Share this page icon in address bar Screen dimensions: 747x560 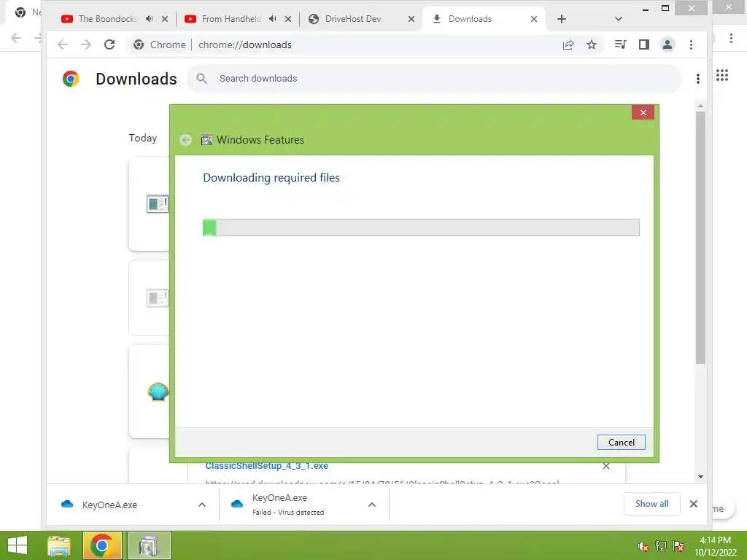568,44
